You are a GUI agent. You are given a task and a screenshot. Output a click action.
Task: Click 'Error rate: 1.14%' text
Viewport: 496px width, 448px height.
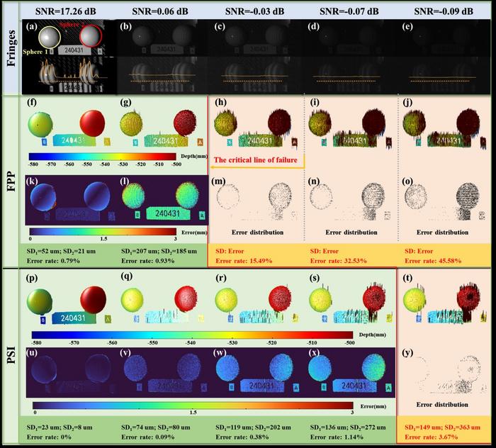[x=337, y=437]
